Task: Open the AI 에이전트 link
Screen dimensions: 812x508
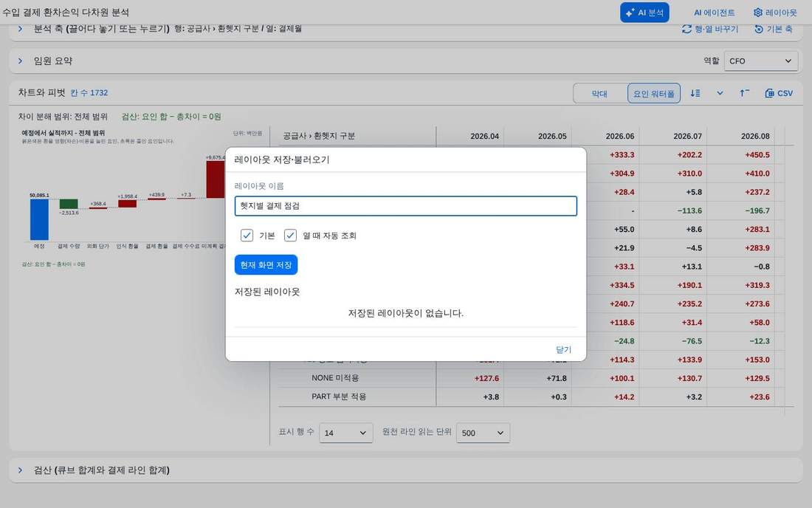Action: (714, 13)
